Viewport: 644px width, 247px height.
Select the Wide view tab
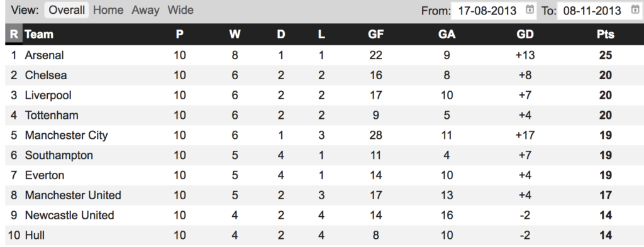[x=180, y=10]
